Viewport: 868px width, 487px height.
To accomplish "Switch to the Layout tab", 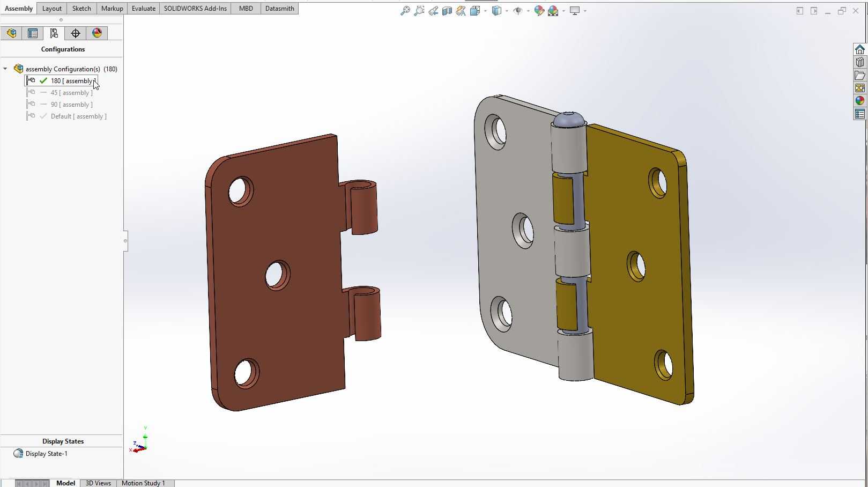I will click(x=52, y=9).
